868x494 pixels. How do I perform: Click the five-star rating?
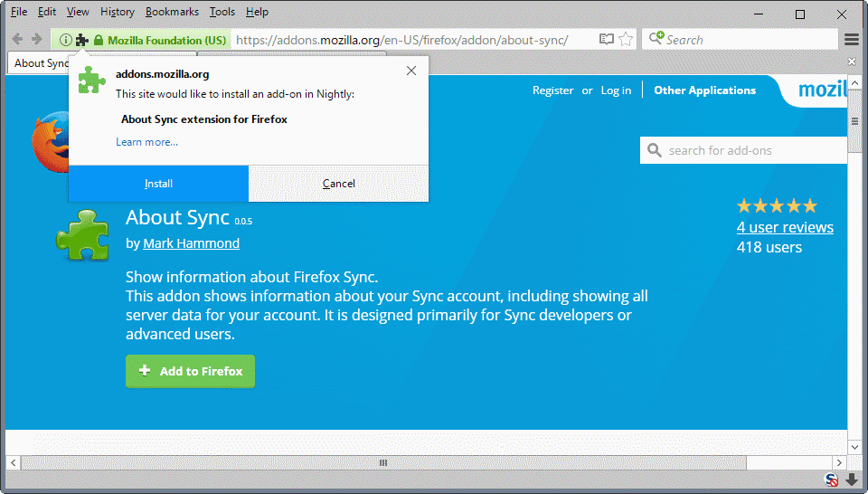[777, 206]
